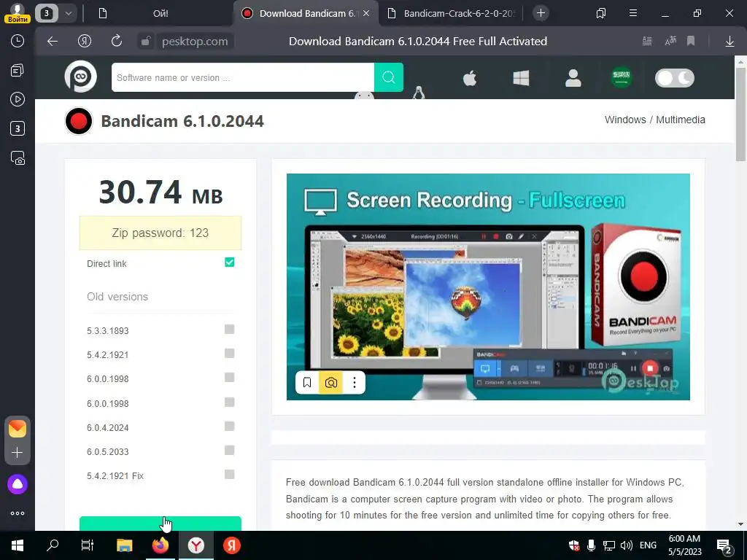The width and height of the screenshot is (747, 560).
Task: Search by image with yellow camera icon
Action: click(330, 383)
